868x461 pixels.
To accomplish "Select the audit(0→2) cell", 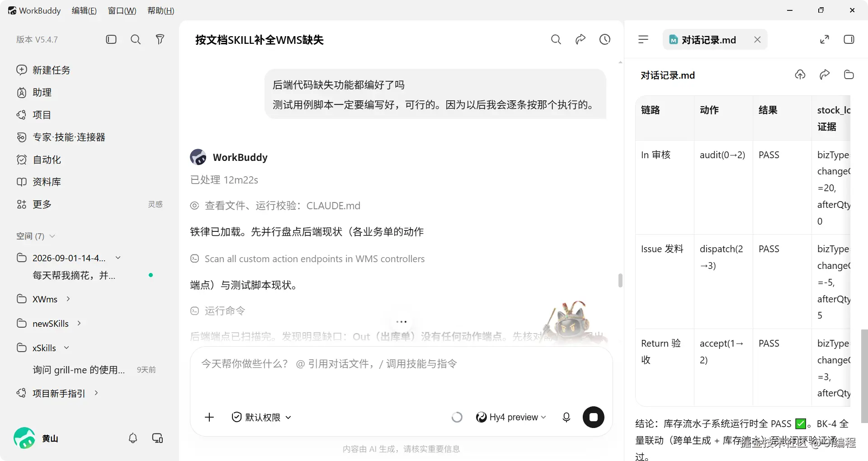I will (x=723, y=188).
